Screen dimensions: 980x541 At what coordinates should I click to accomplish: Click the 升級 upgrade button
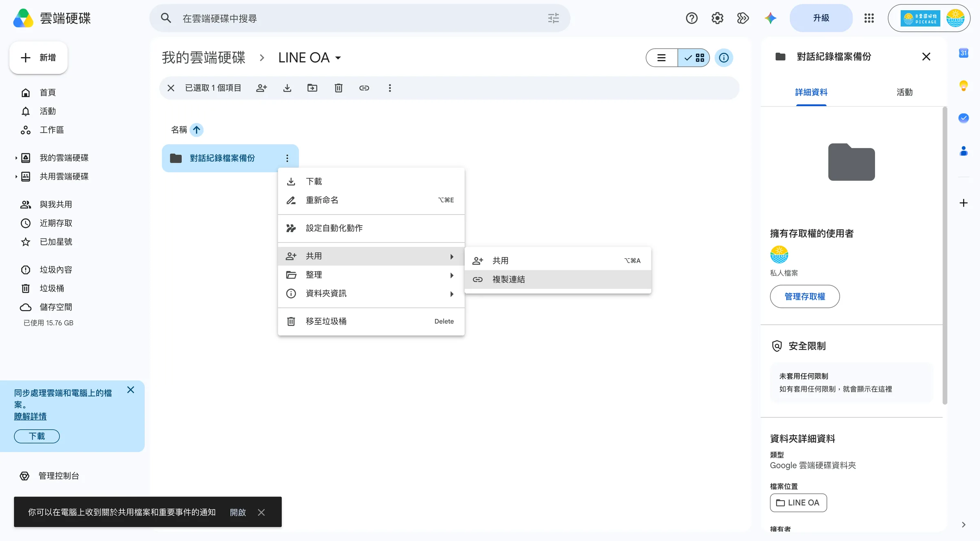(x=821, y=18)
